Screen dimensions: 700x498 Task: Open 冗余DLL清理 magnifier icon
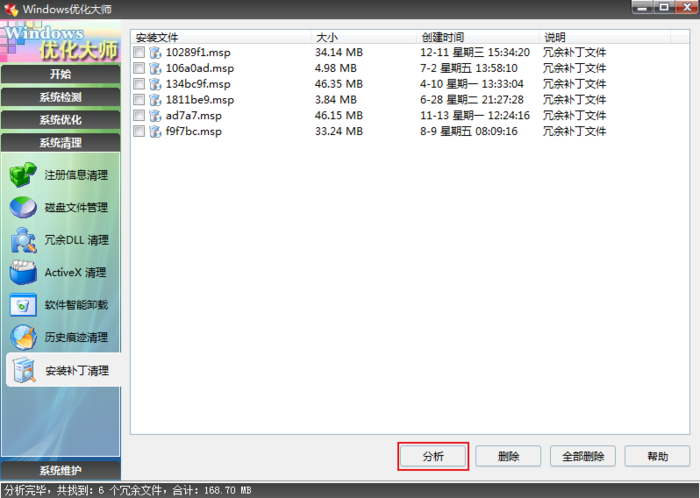point(23,240)
